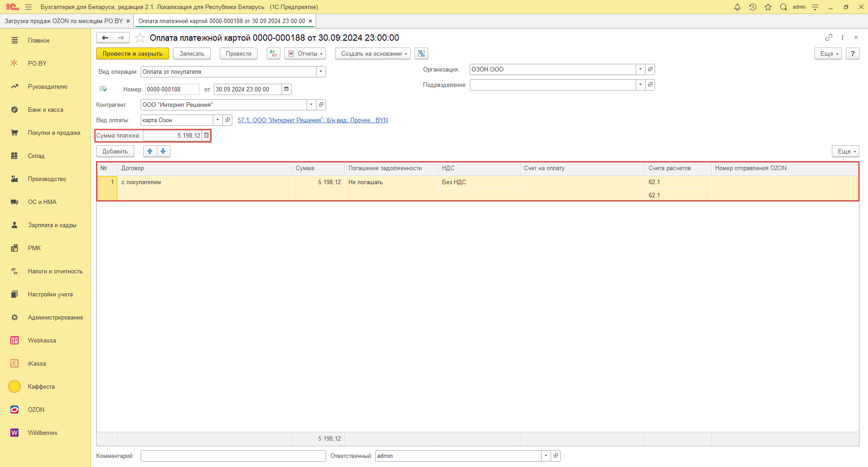Viewport: 868px width, 467px height.
Task: Open notifications bell icon
Action: tap(737, 7)
